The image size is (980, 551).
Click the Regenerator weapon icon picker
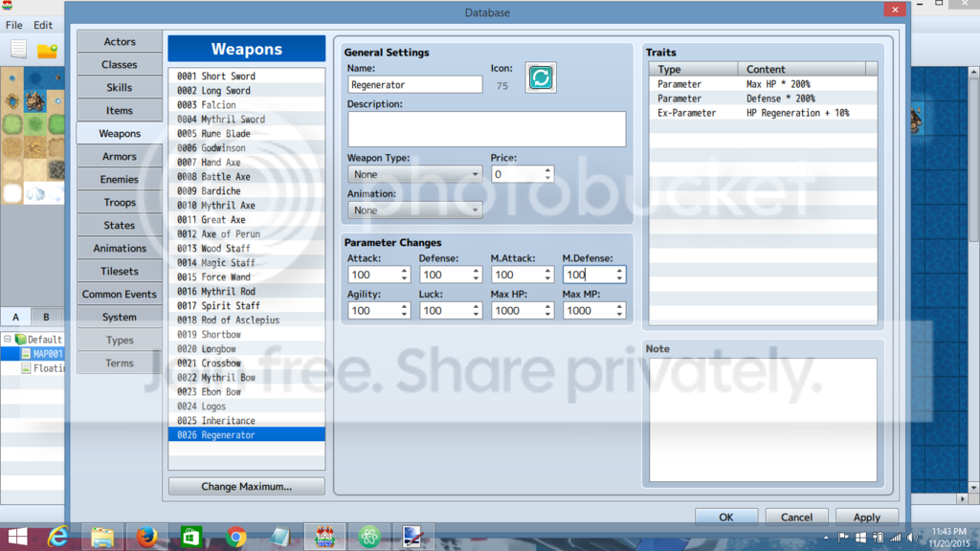coord(541,77)
